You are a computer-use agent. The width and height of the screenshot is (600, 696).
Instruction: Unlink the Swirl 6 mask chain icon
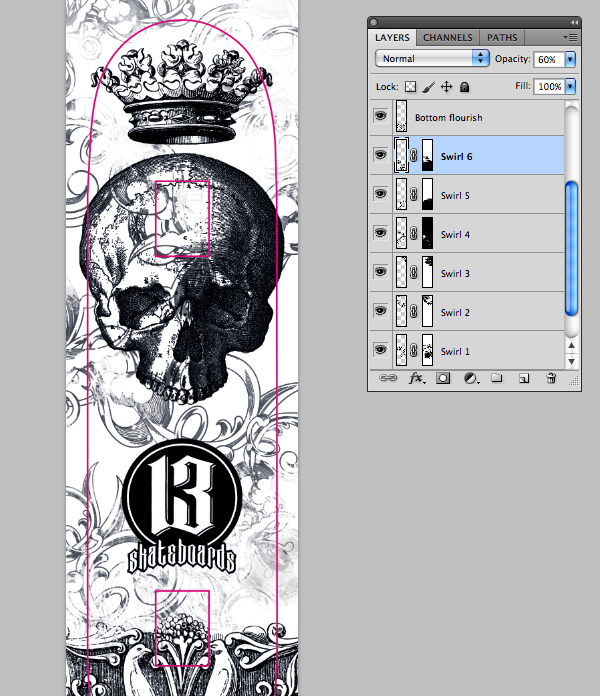pyautogui.click(x=414, y=155)
